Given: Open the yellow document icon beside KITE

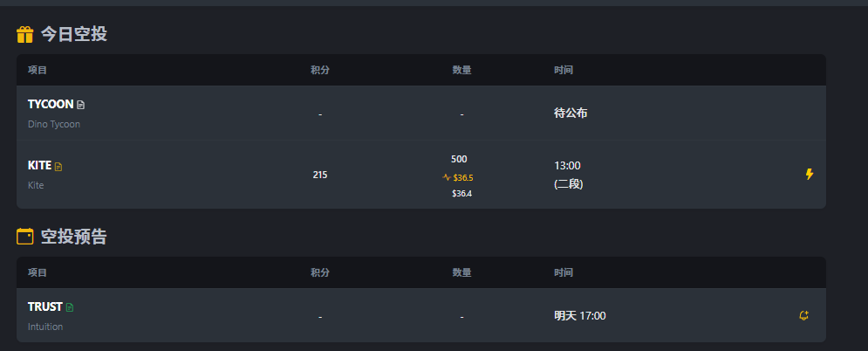Looking at the screenshot, I should pos(58,166).
